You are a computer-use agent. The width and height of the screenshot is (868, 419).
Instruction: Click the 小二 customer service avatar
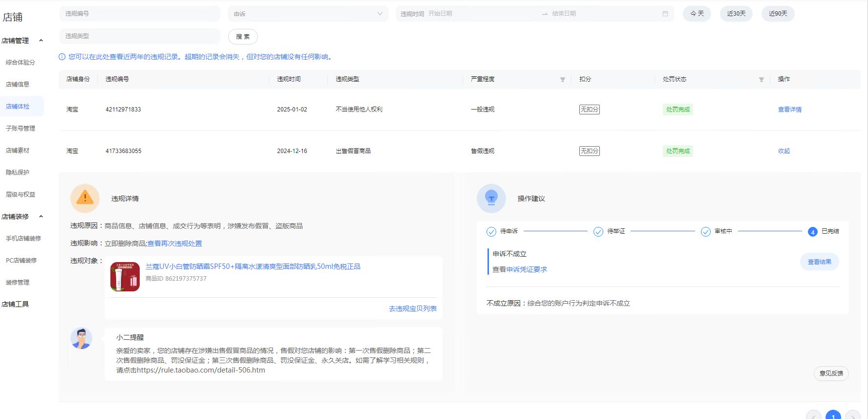[81, 338]
